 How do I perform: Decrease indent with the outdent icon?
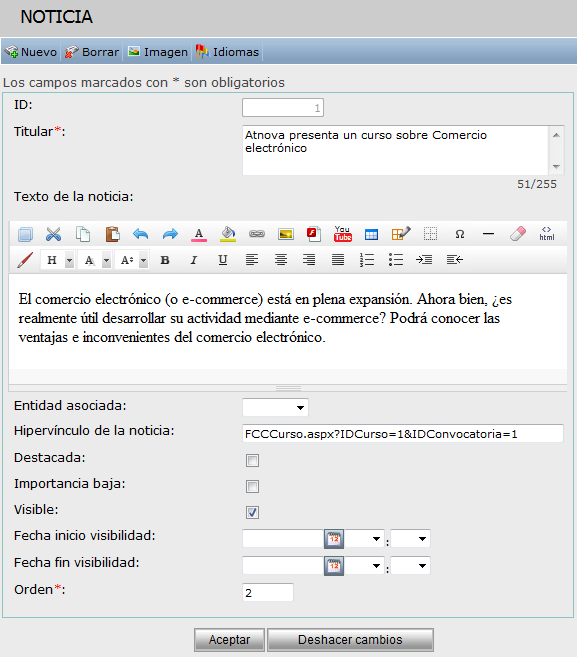455,260
